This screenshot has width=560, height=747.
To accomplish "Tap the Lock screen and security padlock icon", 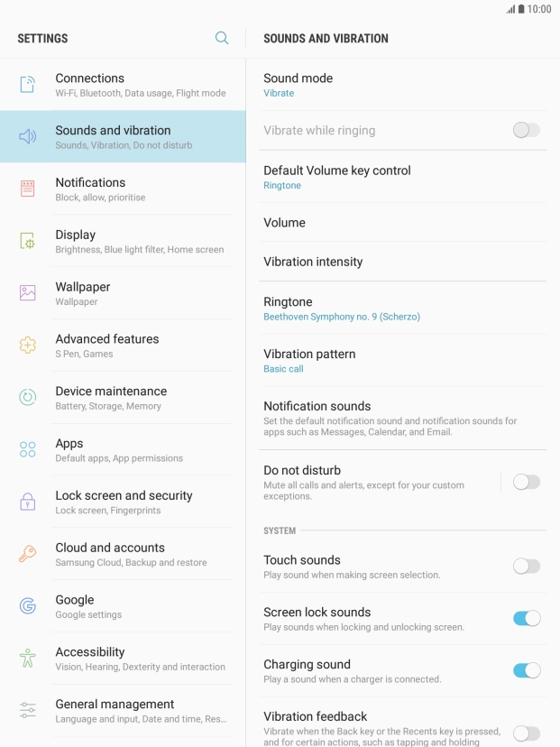I will (28, 502).
